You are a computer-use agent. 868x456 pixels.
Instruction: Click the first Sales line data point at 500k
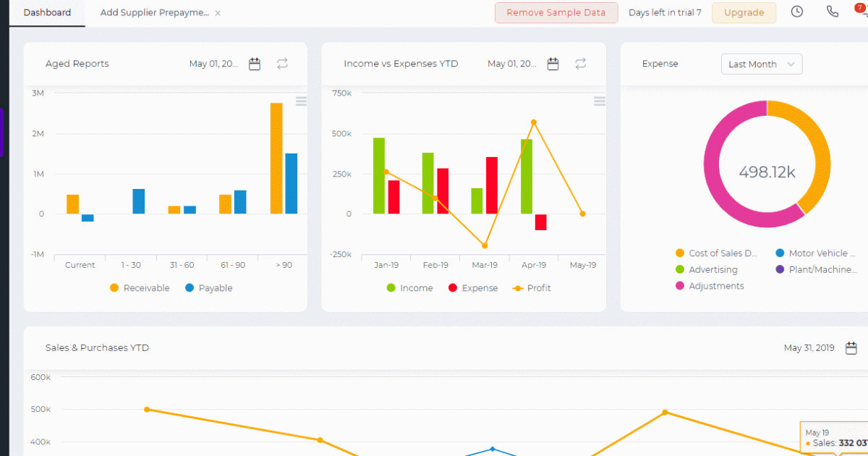147,410
